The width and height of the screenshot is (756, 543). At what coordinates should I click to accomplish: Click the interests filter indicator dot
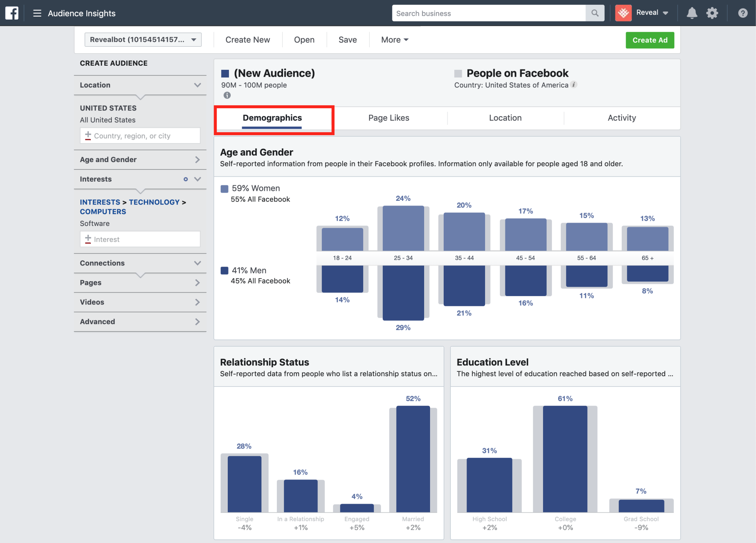[186, 179]
